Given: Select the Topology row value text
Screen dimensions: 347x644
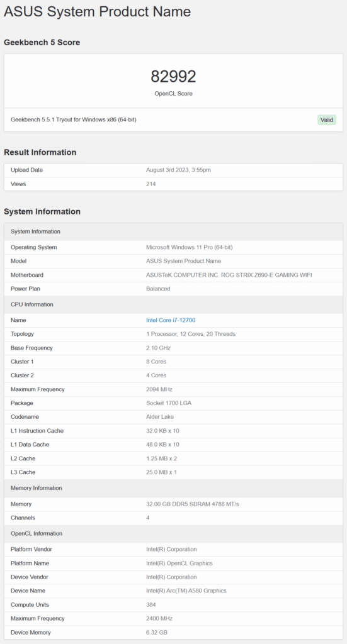Looking at the screenshot, I should coord(191,334).
